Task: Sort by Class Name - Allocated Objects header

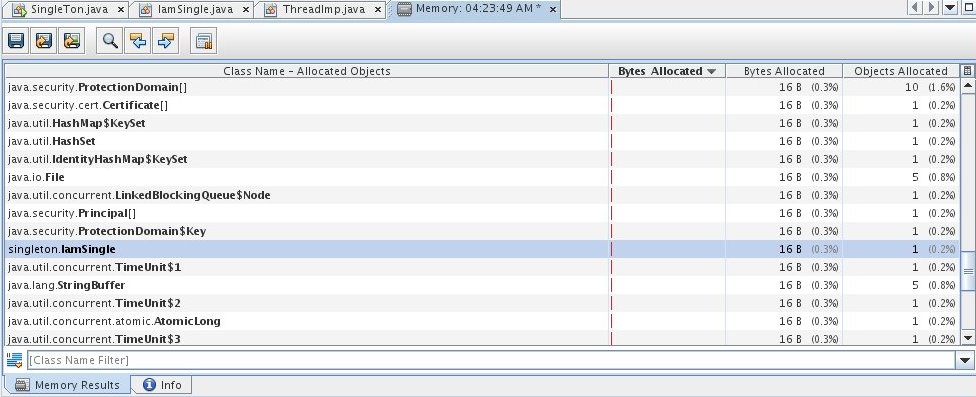Action: point(307,71)
